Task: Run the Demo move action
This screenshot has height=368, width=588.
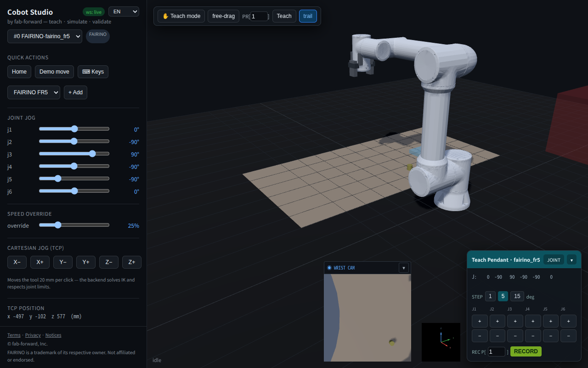Action: pyautogui.click(x=54, y=72)
